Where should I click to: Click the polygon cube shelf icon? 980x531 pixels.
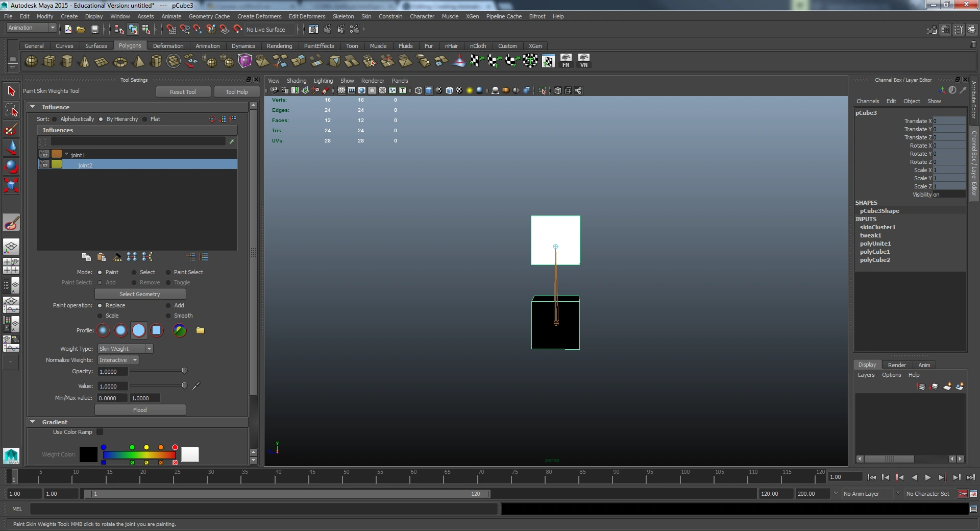pos(49,62)
